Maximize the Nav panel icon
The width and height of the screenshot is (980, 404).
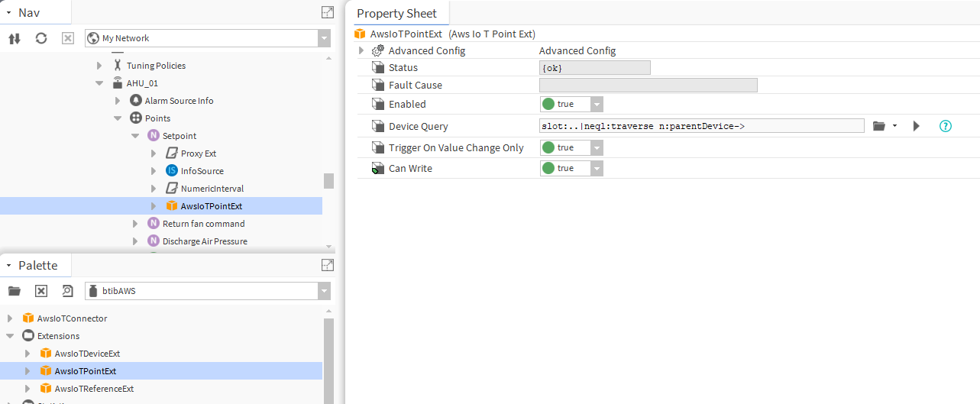pyautogui.click(x=327, y=12)
